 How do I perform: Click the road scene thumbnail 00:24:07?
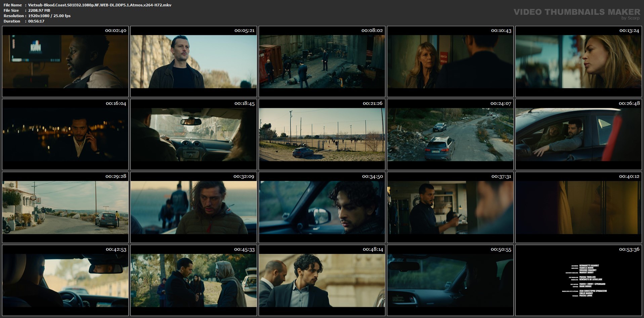tap(450, 134)
